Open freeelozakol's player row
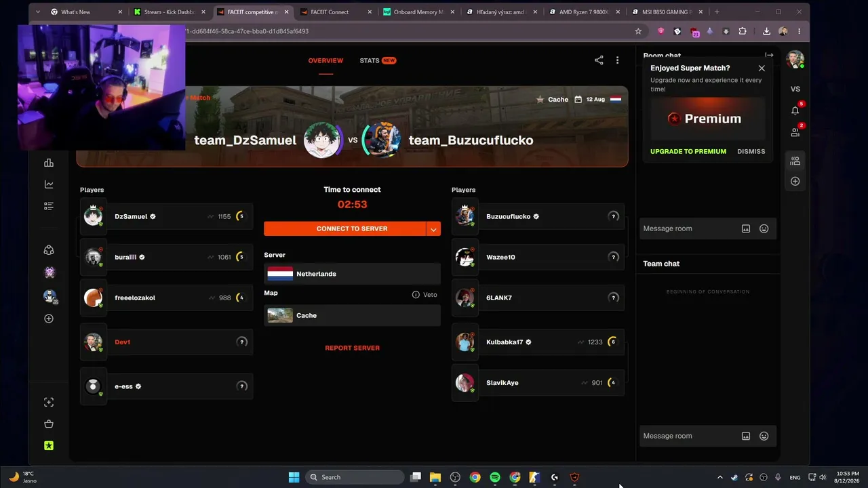This screenshot has width=868, height=488. tap(166, 298)
